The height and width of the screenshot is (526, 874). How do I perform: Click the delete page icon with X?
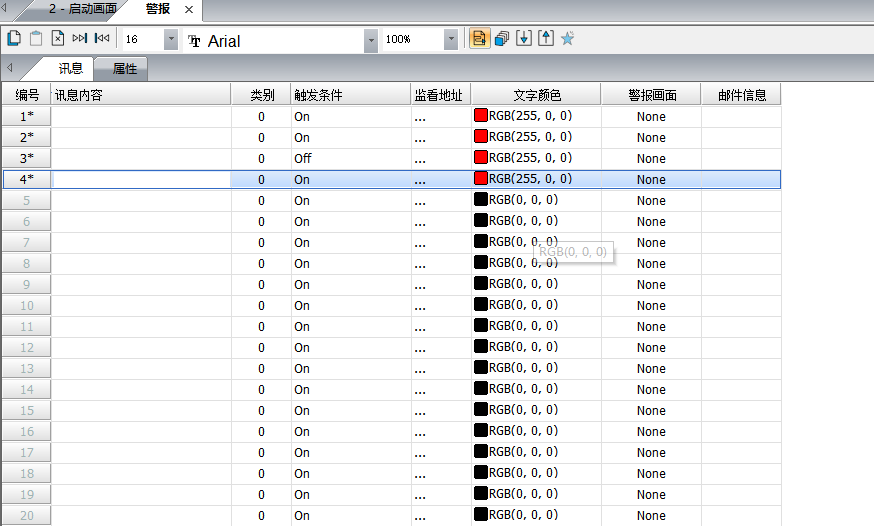point(58,39)
